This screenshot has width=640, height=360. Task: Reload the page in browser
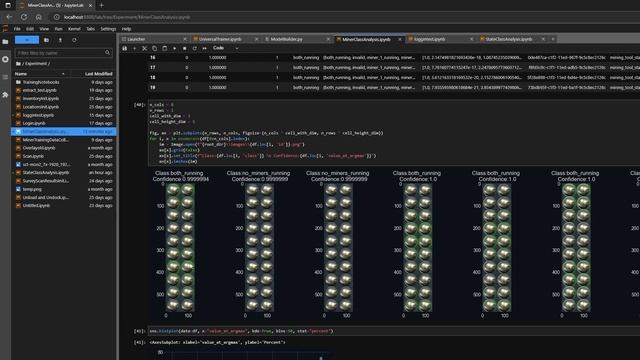[x=24, y=17]
